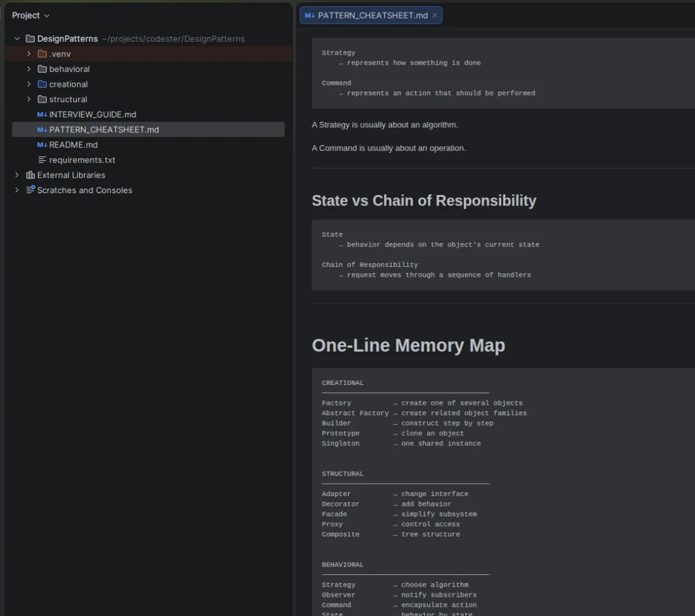The width and height of the screenshot is (695, 616).
Task: Close the PATTERN_CHEATSHEET.md editor tab
Action: point(435,15)
